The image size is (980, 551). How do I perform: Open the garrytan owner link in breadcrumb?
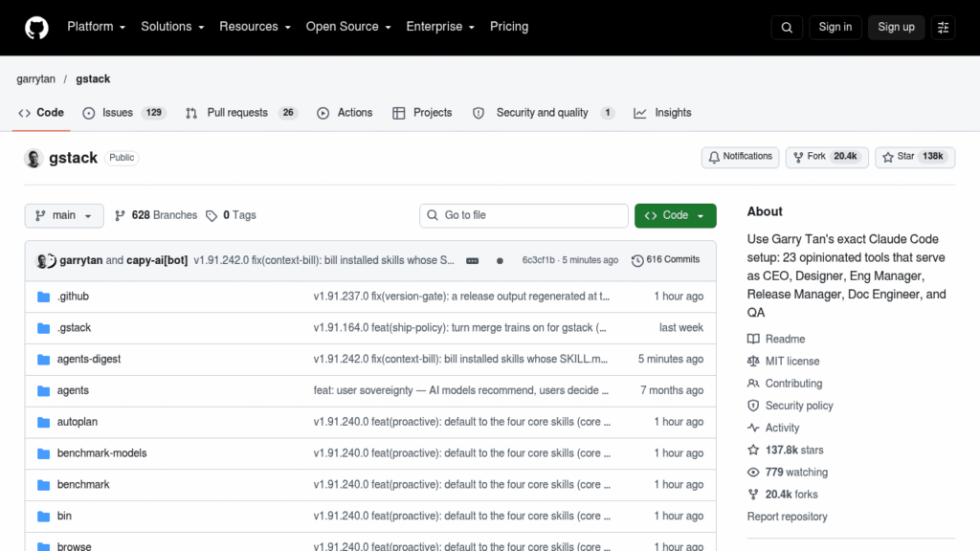[35, 79]
